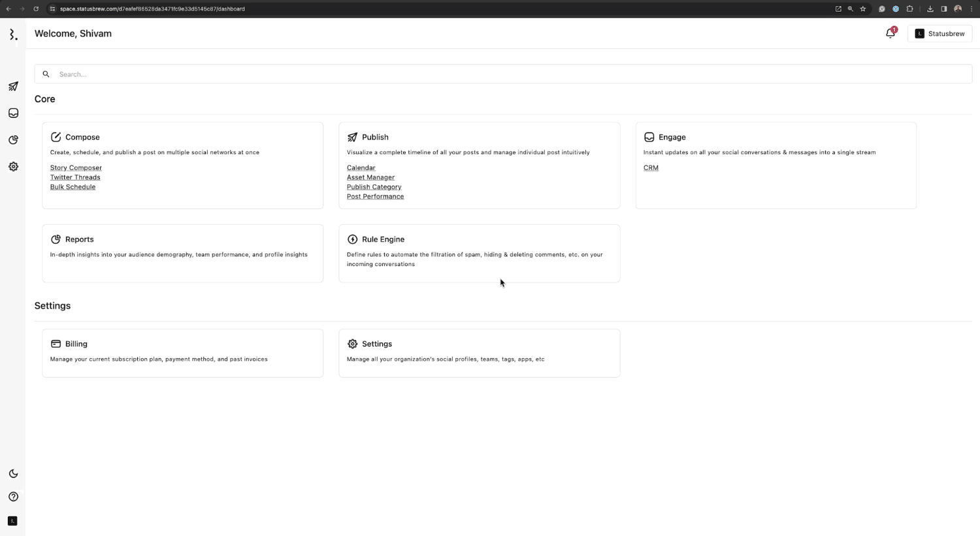Open the Statusbrew organization switcher
Screen dimensions: 980x536
click(x=939, y=33)
